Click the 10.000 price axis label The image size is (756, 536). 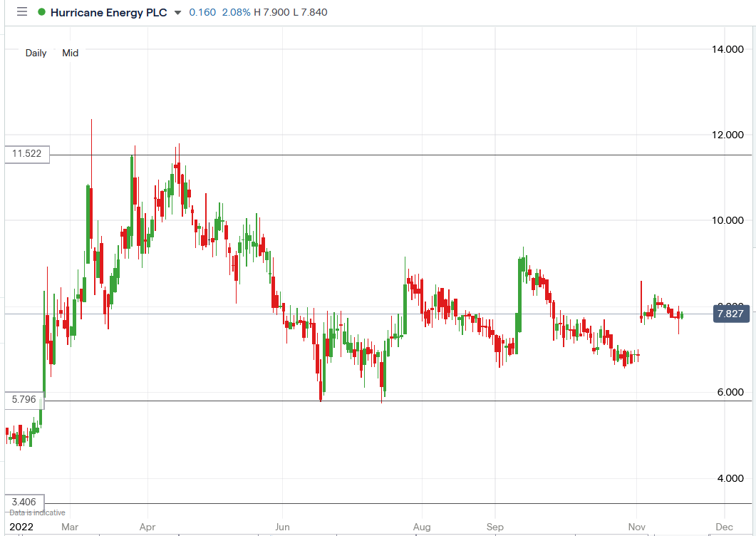tap(727, 220)
